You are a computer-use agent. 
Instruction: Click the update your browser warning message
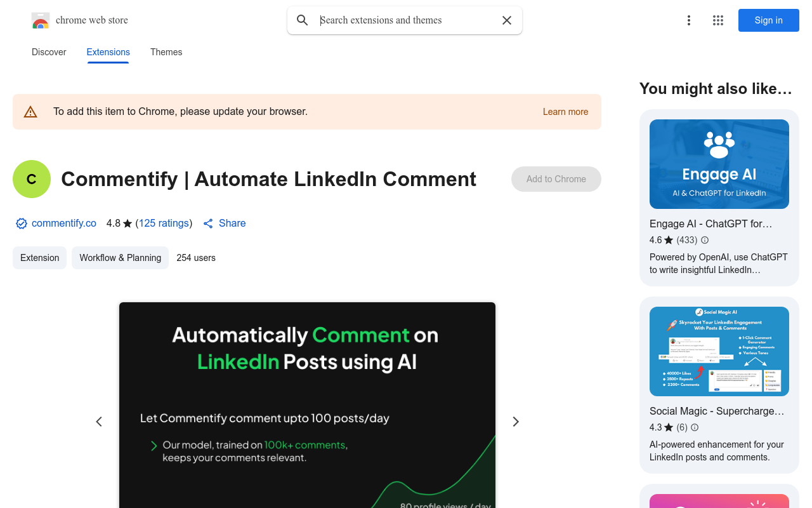180,112
